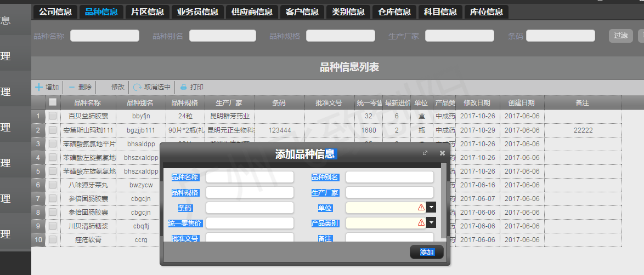644x275 pixels.
Task: Expand the 产品类别 dropdown in the dialog
Action: (431, 222)
